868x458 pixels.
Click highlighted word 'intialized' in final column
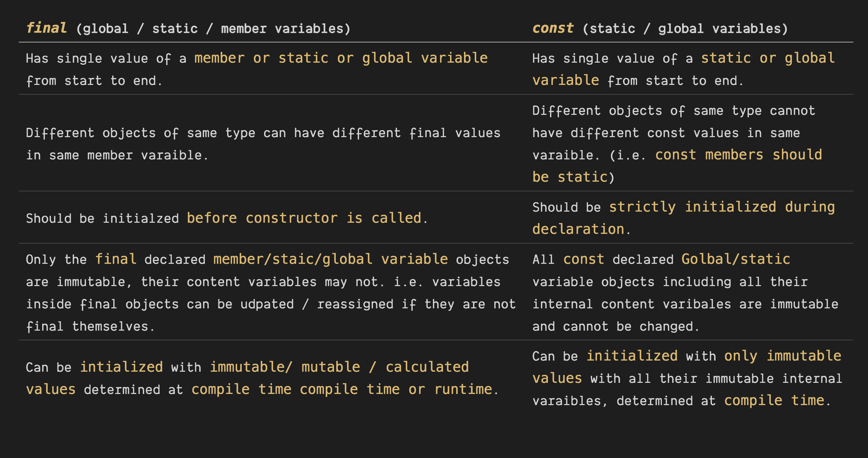(x=121, y=367)
